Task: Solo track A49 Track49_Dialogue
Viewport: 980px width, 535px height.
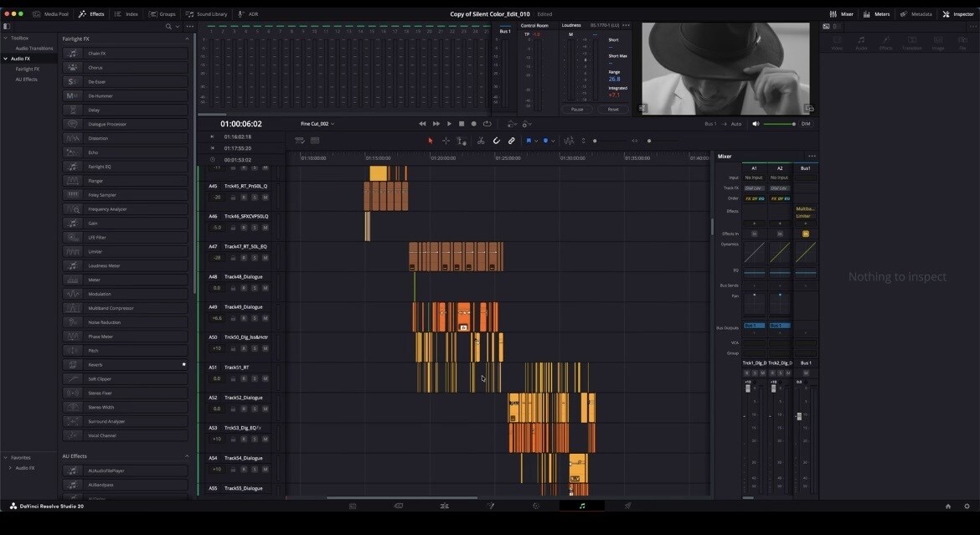Action: tap(255, 318)
